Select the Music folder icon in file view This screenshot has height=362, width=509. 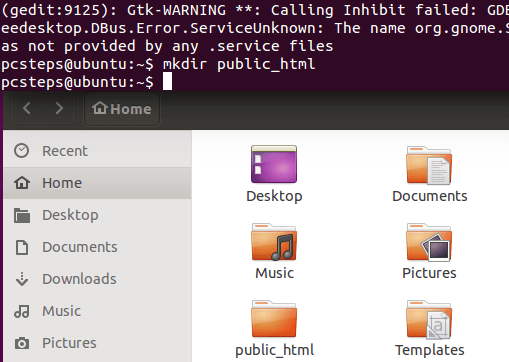274,242
